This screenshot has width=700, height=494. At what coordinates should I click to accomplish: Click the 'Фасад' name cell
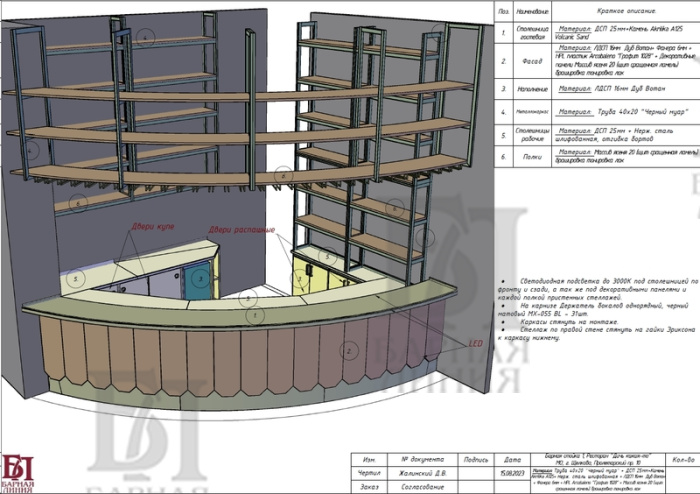(x=532, y=61)
